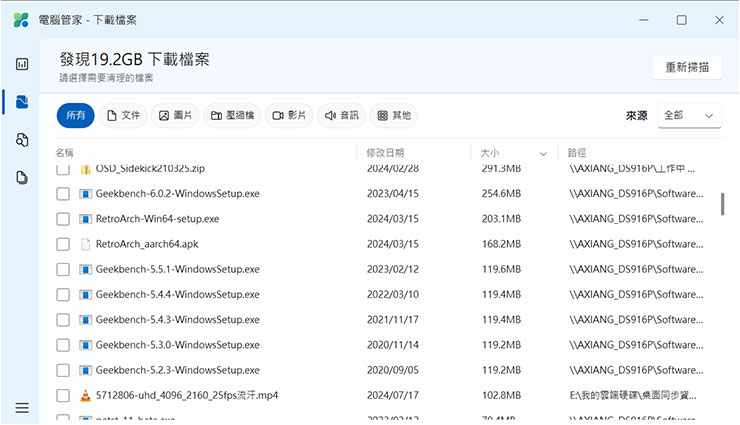This screenshot has width=740, height=425.
Task: Select file name RetroArch-Win64-setup.exe
Action: pos(157,219)
